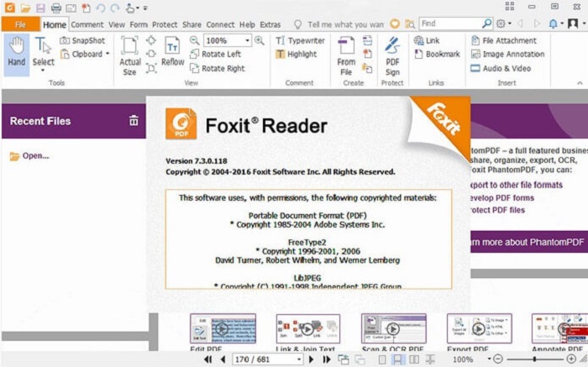This screenshot has height=367, width=588.
Task: Click the zoom in magnifier icon
Action: coord(259,40)
